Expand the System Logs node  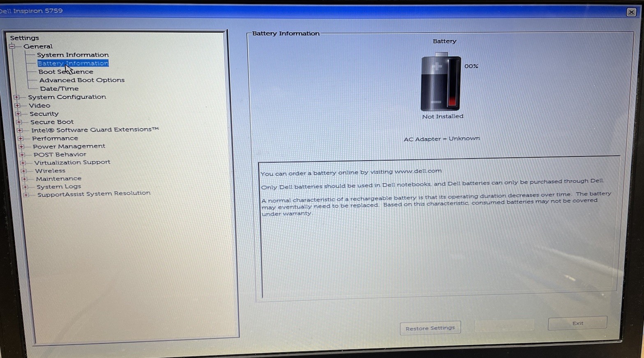25,187
